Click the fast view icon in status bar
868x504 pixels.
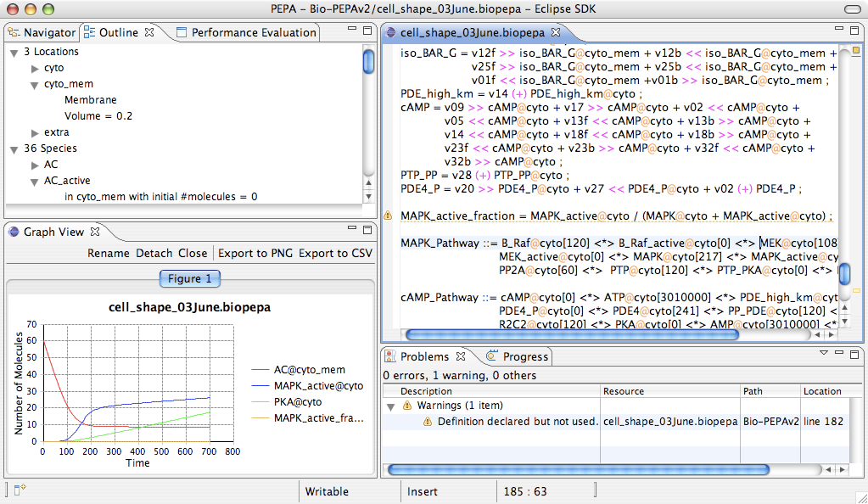[19, 490]
